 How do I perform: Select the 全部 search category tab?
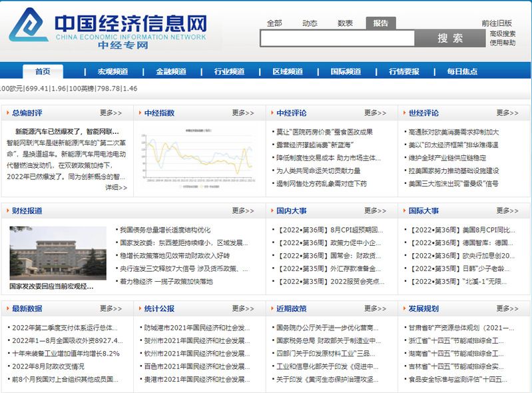[x=274, y=23]
